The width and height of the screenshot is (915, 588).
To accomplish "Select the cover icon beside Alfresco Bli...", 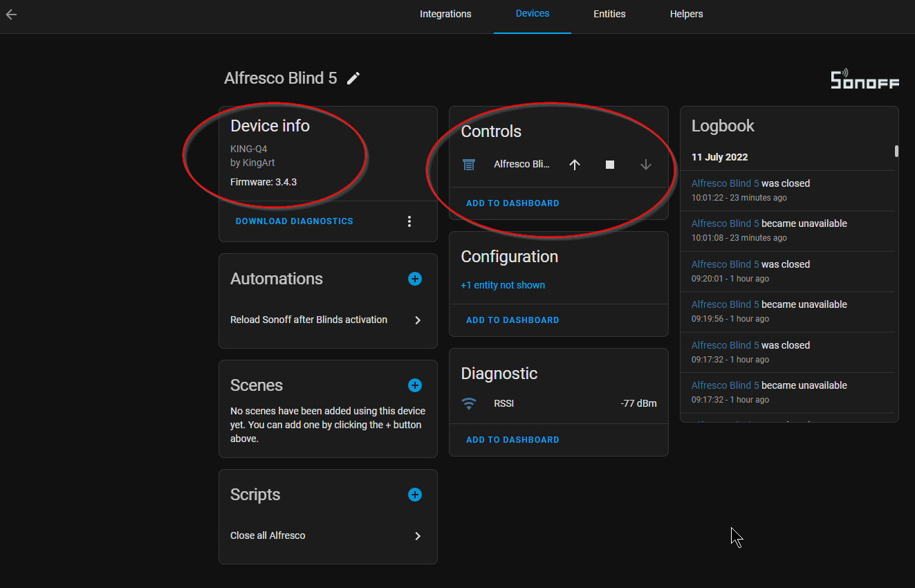I will click(469, 165).
